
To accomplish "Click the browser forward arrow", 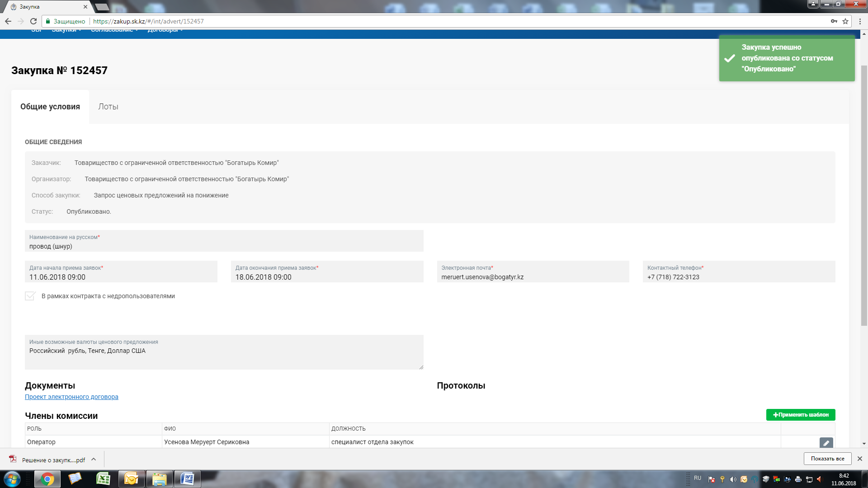I will click(21, 21).
